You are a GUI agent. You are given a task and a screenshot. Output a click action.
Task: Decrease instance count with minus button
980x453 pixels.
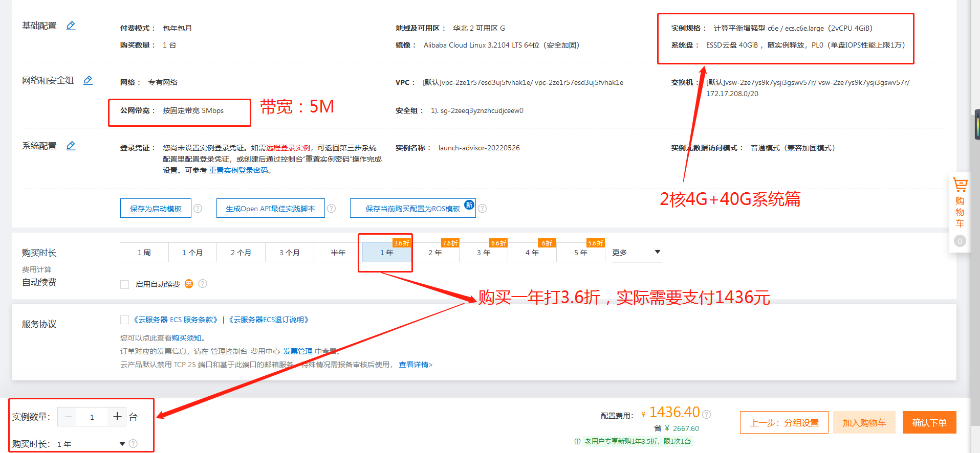tap(67, 417)
